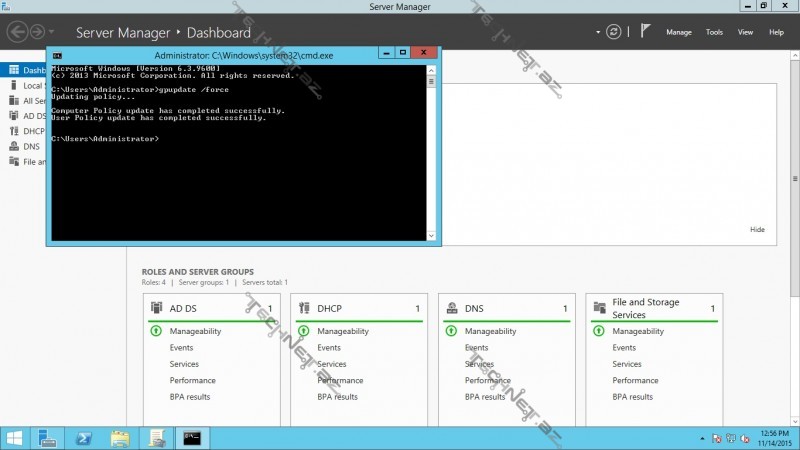800x450 pixels.
Task: Click the AD DS role tile icon
Action: (156, 308)
